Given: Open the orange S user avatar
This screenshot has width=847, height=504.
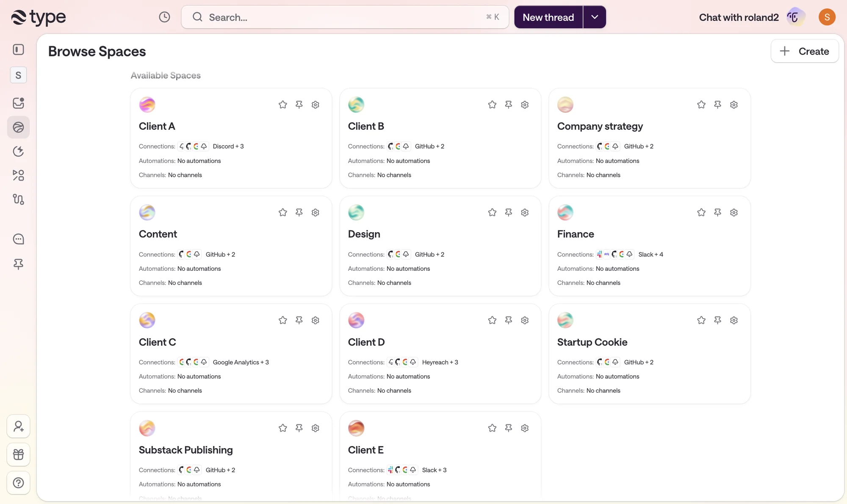Looking at the screenshot, I should click(x=827, y=17).
